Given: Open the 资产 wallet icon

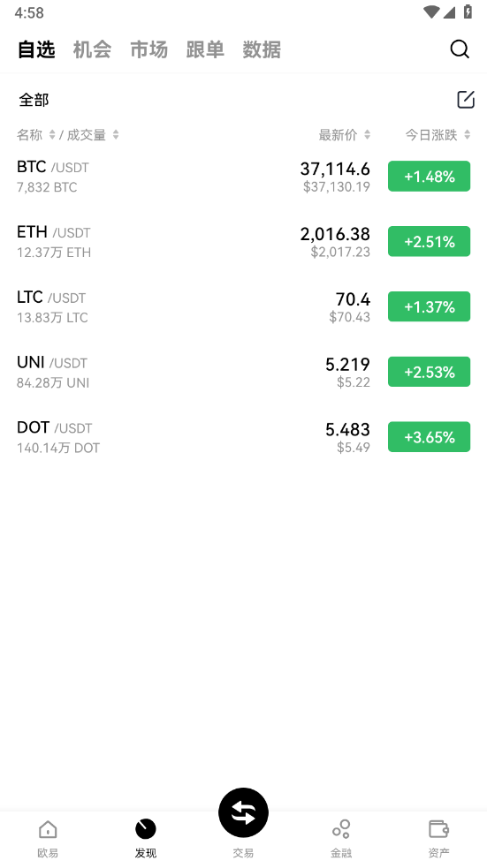Looking at the screenshot, I should tap(438, 828).
